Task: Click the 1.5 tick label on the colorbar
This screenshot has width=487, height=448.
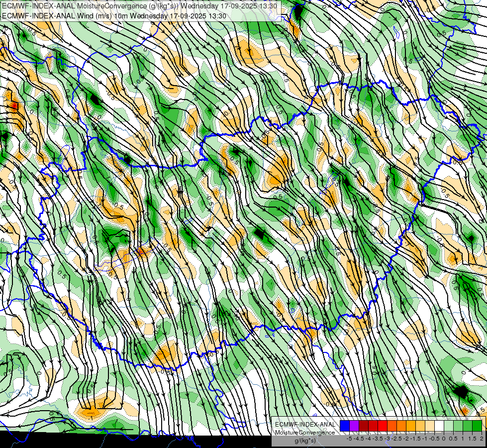Action: pos(472,439)
